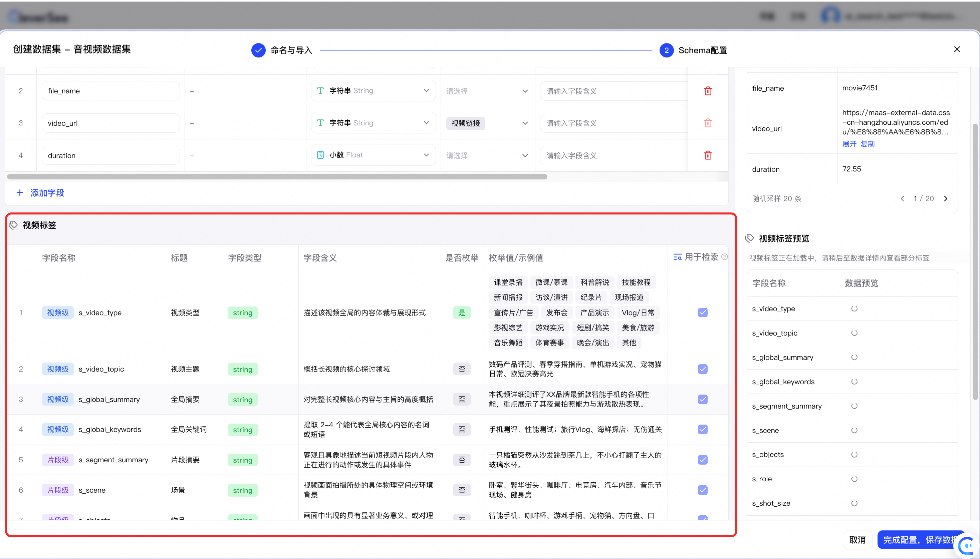This screenshot has width=980, height=559.
Task: Open field type dropdown for file_name
Action: 373,91
